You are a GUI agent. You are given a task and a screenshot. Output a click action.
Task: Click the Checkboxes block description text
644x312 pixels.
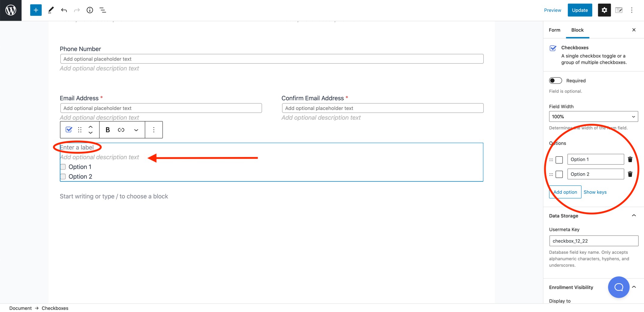coord(99,157)
